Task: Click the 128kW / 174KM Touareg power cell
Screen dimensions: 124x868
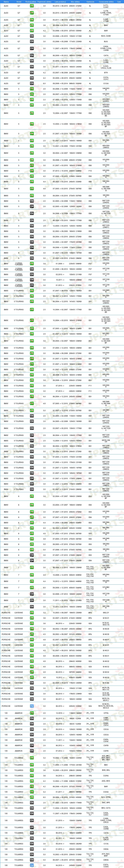Action: pos(75,803)
